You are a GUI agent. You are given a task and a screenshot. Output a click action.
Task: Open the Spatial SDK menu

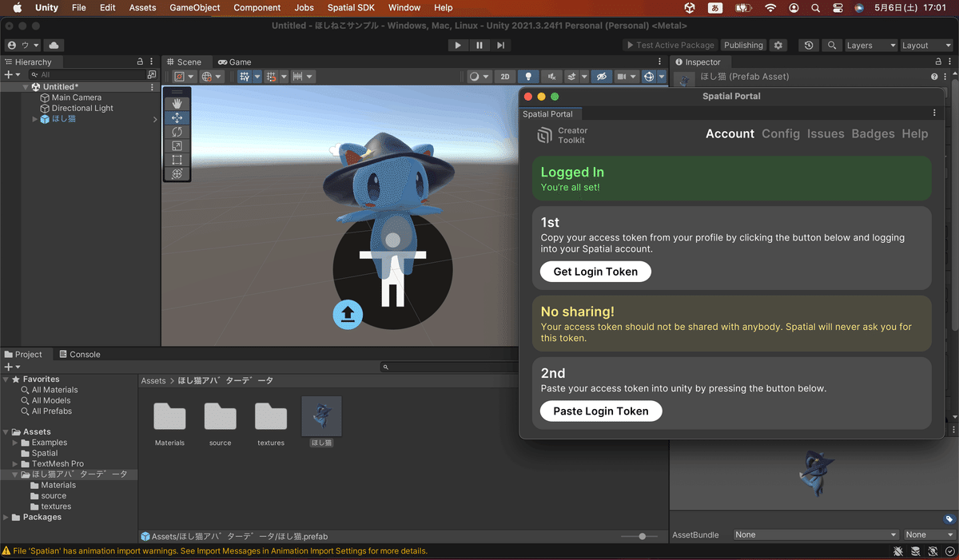[351, 7]
